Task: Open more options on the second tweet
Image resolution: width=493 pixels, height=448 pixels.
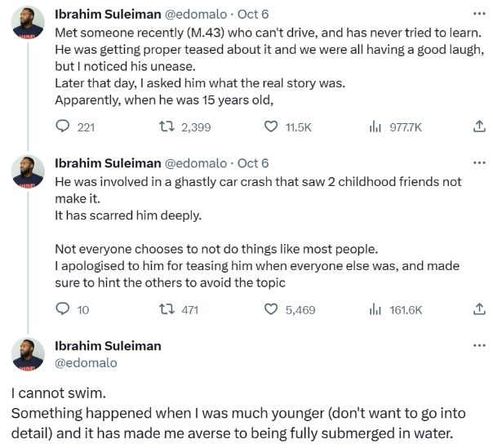Action: pyautogui.click(x=479, y=163)
